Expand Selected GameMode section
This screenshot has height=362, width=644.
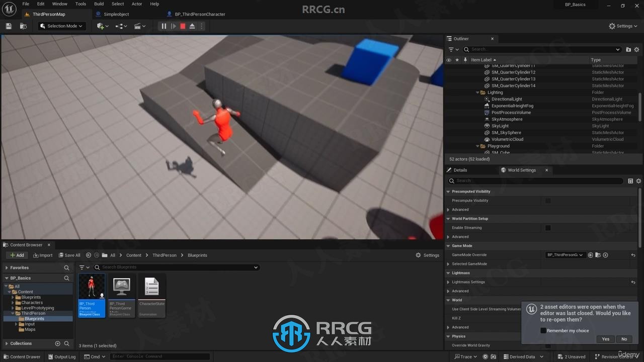pos(448,264)
